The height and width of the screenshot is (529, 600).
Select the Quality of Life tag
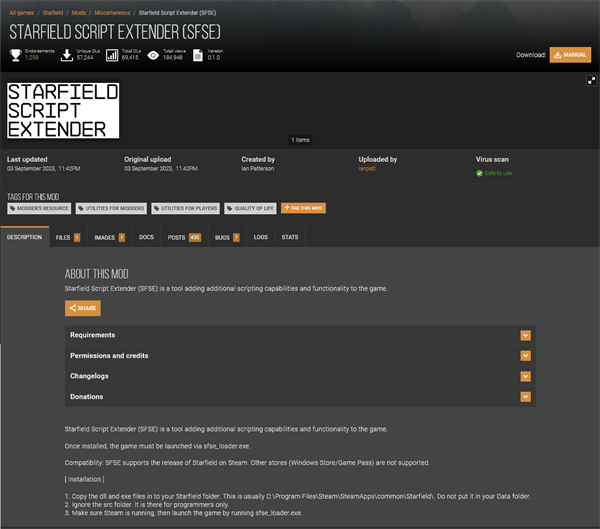point(251,208)
